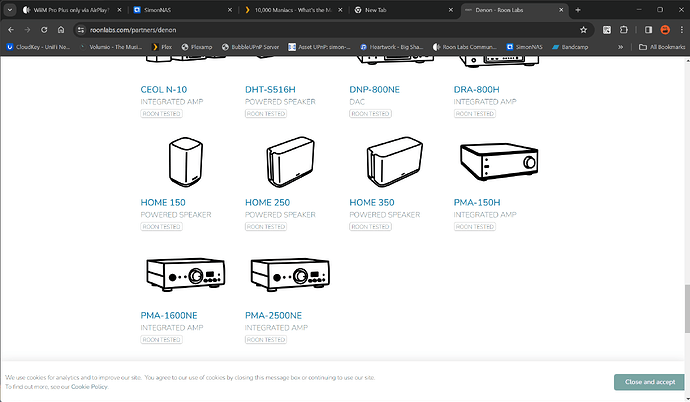
Task: Go back to the previous page
Action: [11, 30]
